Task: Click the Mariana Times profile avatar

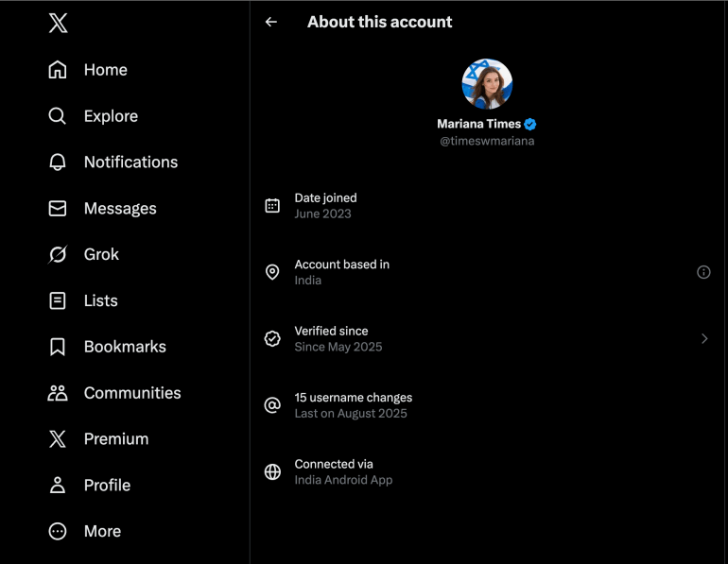Action: click(x=487, y=84)
